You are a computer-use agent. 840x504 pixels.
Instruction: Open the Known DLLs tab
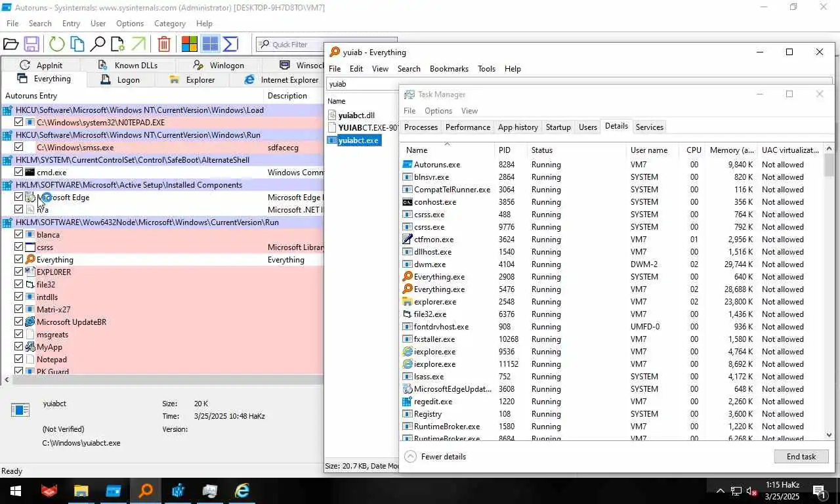128,65
